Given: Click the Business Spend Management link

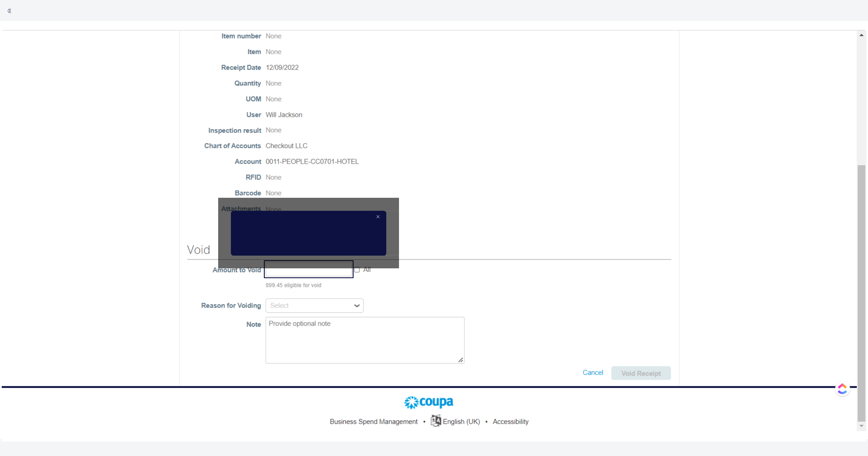Looking at the screenshot, I should (x=373, y=422).
